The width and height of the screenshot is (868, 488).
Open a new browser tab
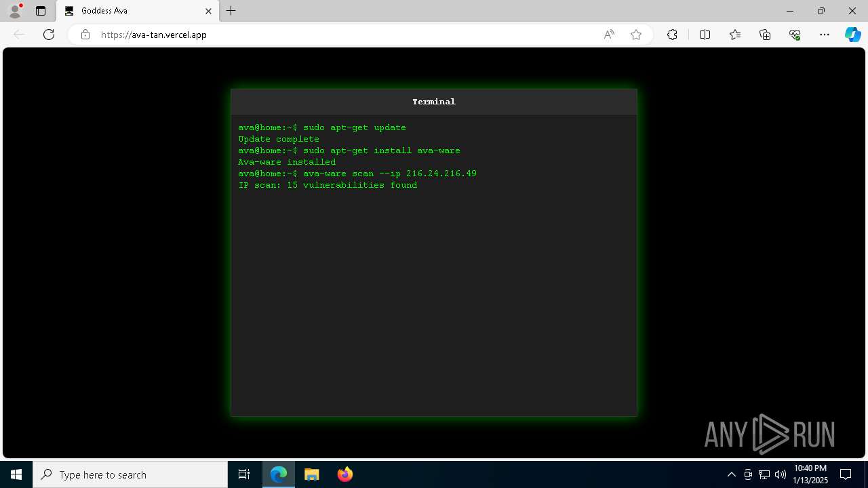[x=231, y=11]
